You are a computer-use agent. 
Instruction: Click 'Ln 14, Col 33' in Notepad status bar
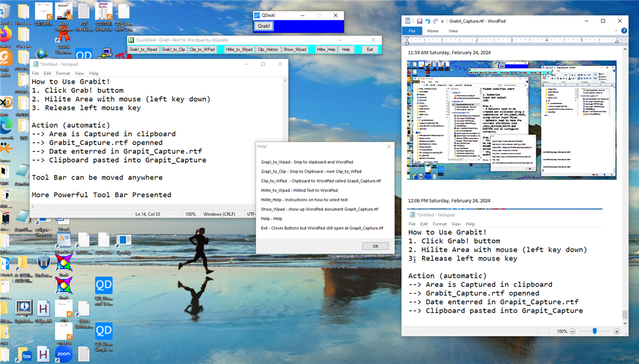(x=147, y=214)
